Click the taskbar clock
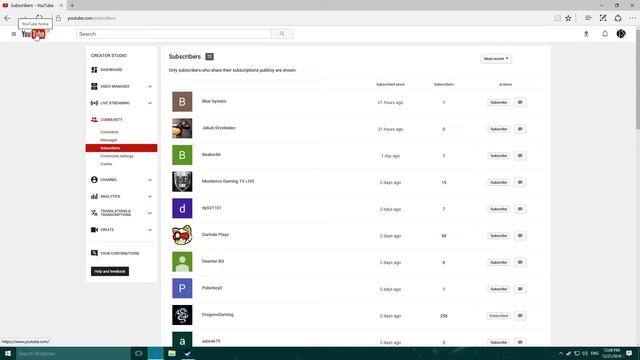This screenshot has width=640, height=360. 611,353
